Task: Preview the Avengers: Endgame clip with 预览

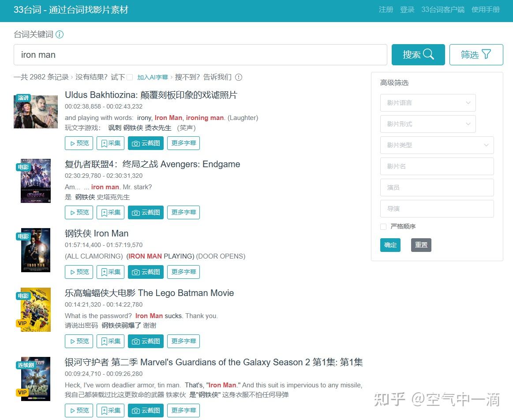Action: click(x=79, y=213)
